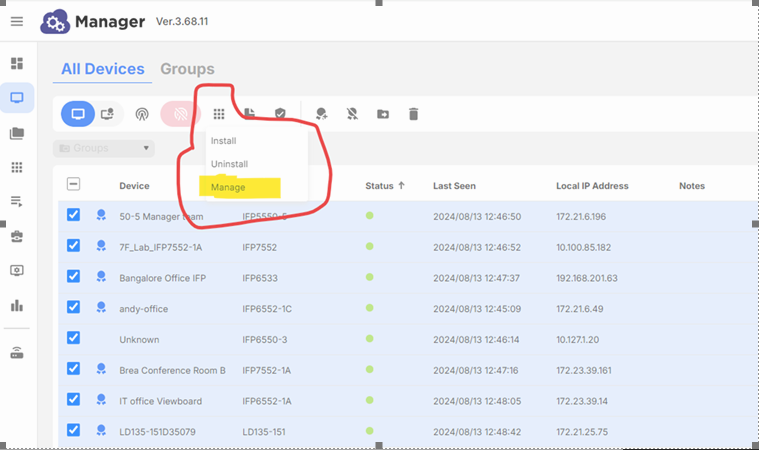
Task: Click the shield check toolbar icon
Action: (x=280, y=114)
